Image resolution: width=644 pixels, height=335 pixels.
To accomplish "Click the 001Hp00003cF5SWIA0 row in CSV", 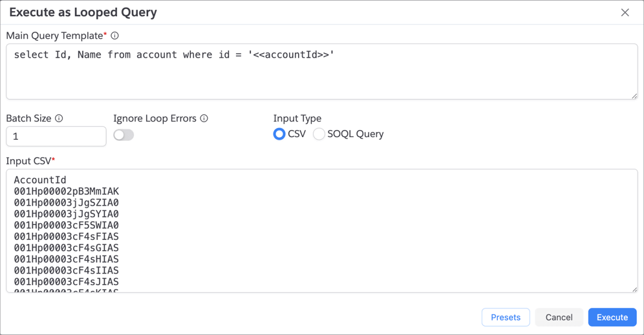I will tap(66, 225).
